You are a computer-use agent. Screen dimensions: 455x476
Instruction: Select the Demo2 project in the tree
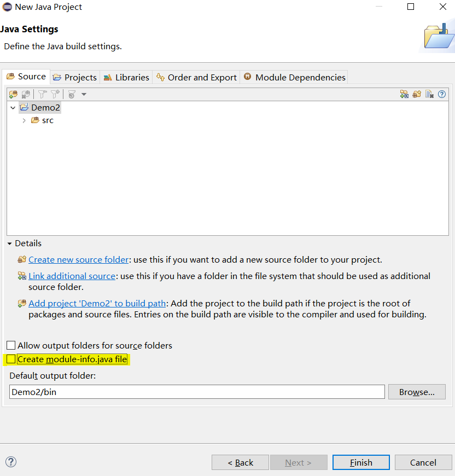(40, 108)
